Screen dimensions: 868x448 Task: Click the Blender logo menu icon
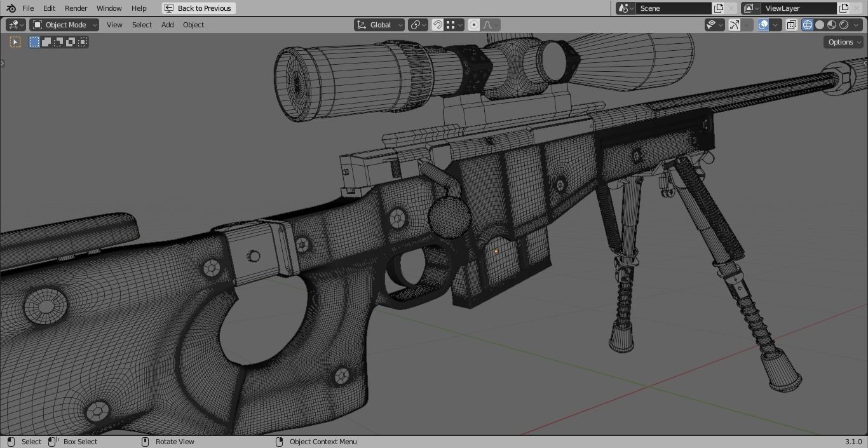coord(11,8)
